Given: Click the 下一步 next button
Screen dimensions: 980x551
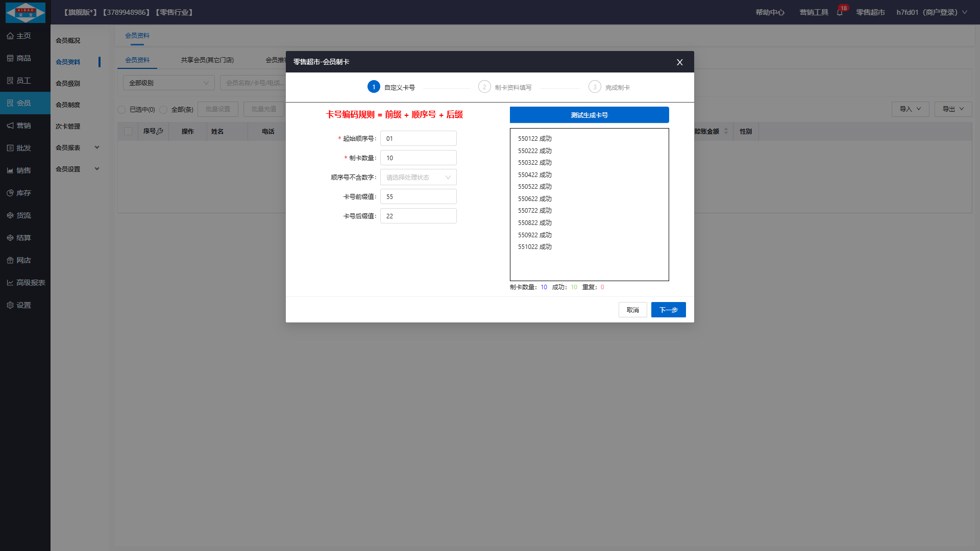Looking at the screenshot, I should coord(668,310).
